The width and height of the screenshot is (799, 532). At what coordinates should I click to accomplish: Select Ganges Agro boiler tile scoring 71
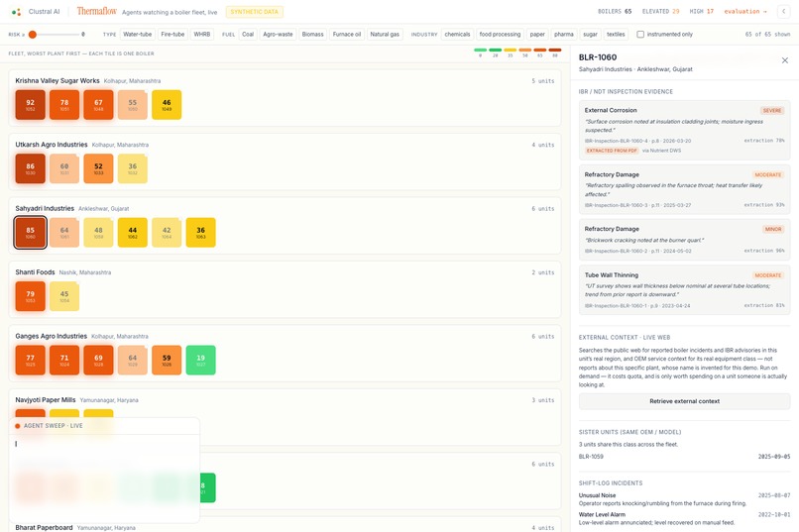[x=64, y=360]
